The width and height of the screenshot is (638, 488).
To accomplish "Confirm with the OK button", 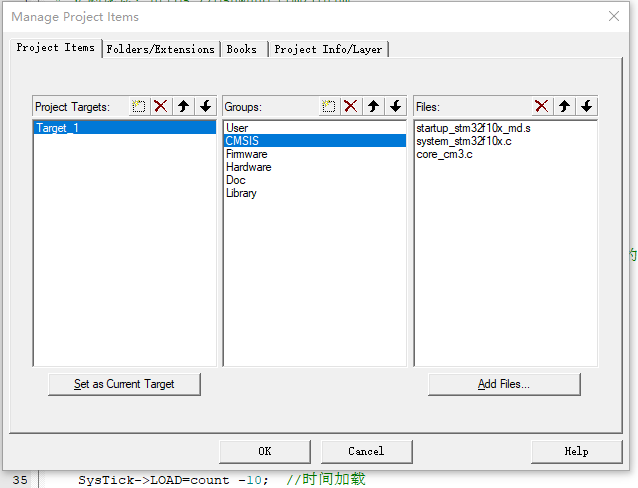I will pos(265,451).
